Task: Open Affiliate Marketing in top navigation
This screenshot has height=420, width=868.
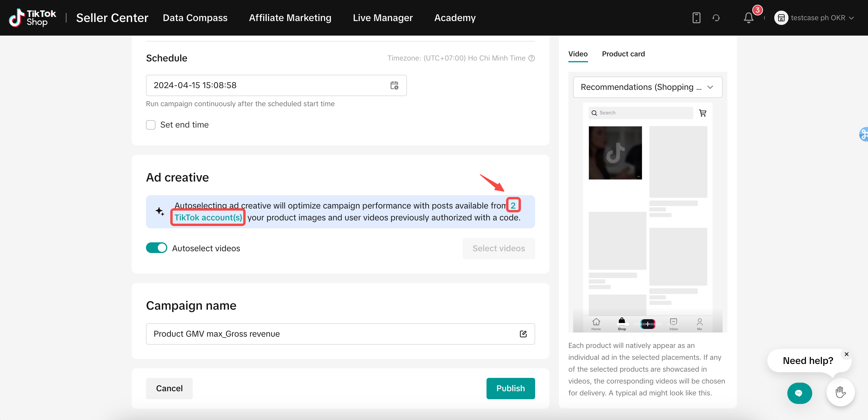Action: 290,18
